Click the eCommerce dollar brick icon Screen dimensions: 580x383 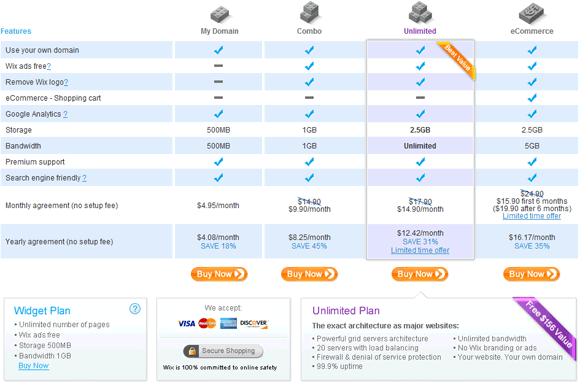point(532,13)
